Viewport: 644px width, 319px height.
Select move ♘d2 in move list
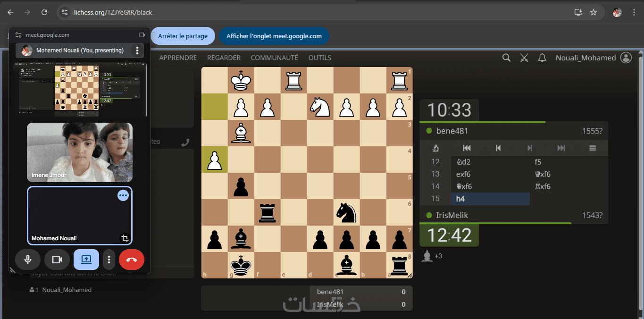[490, 162]
